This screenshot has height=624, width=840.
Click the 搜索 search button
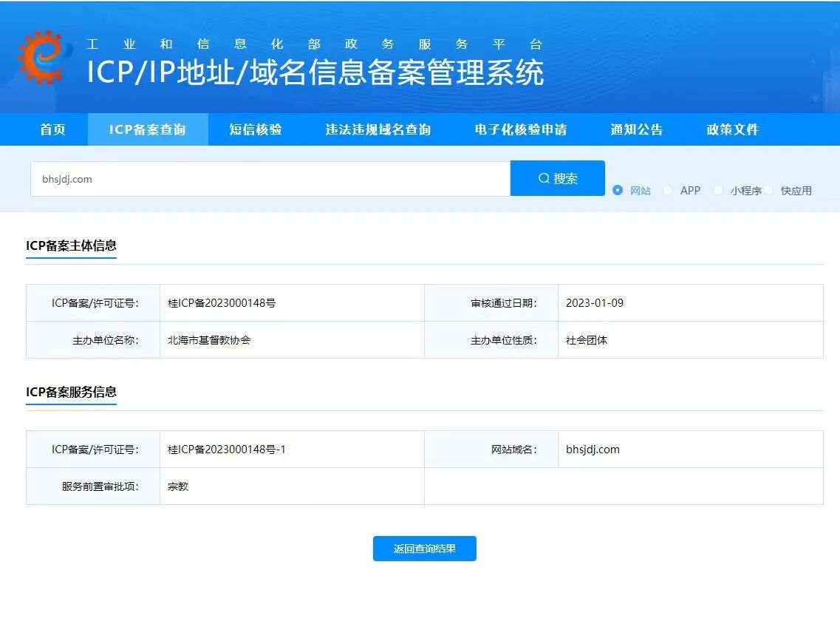click(x=558, y=178)
